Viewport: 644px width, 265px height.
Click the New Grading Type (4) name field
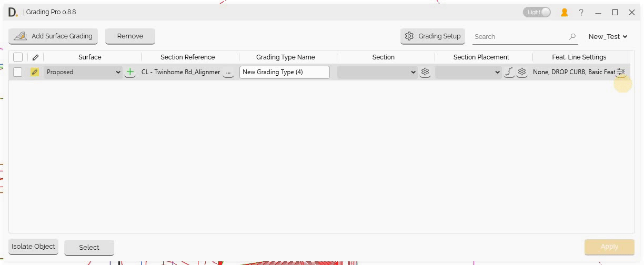click(285, 72)
